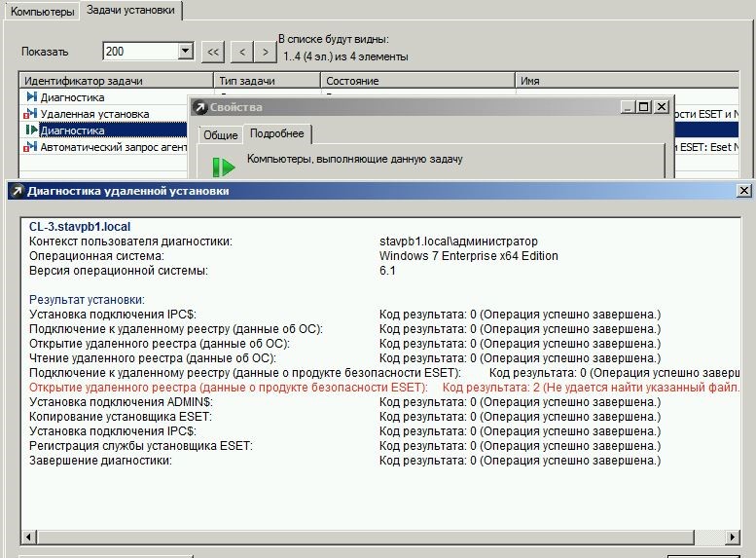The height and width of the screenshot is (558, 756).
Task: Click the Автоматический запрос агента task icon
Action: 30,146
